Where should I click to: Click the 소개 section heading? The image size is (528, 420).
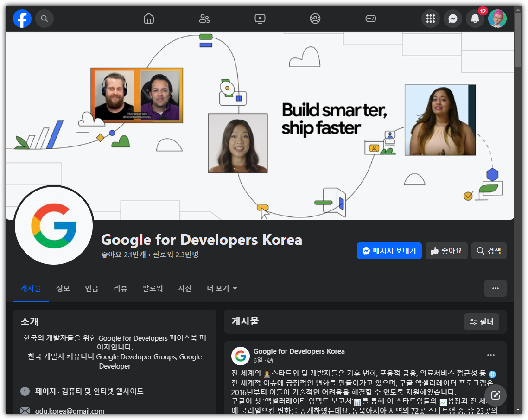(30, 322)
